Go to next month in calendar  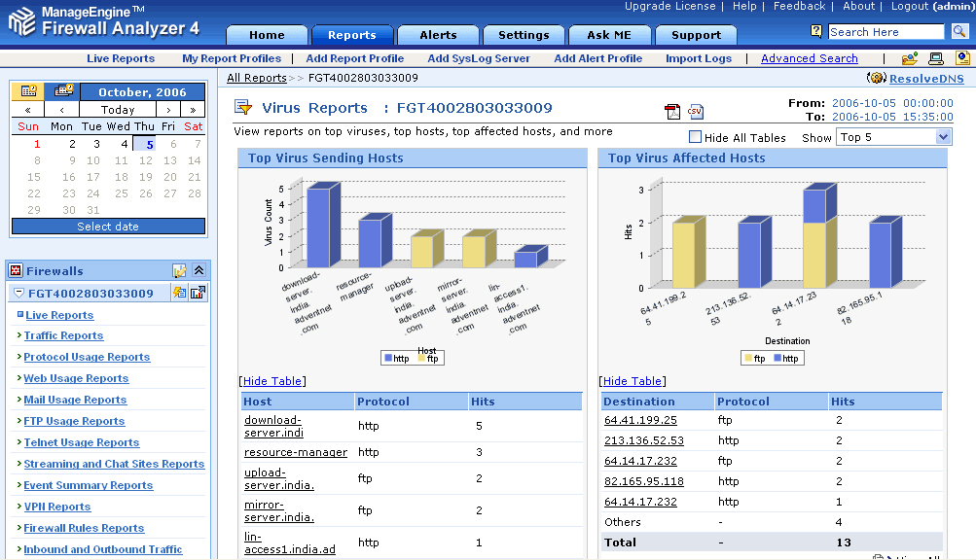[x=168, y=110]
